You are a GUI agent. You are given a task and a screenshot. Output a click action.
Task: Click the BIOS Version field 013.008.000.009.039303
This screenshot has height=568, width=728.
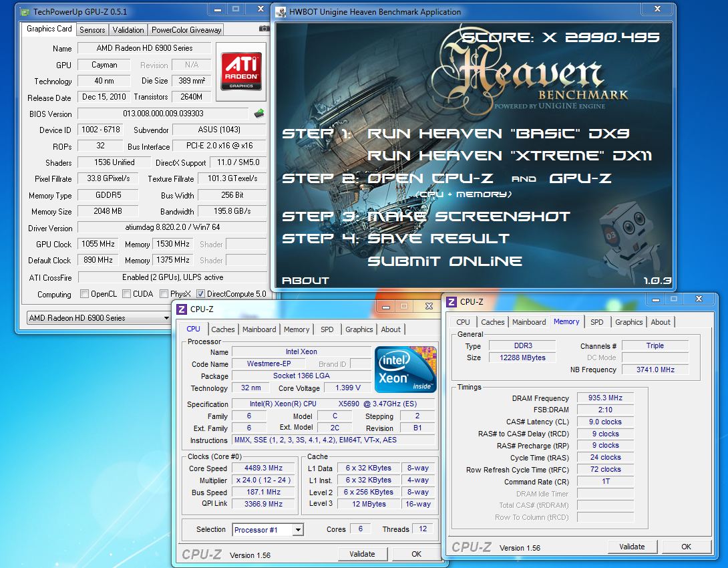click(x=163, y=114)
